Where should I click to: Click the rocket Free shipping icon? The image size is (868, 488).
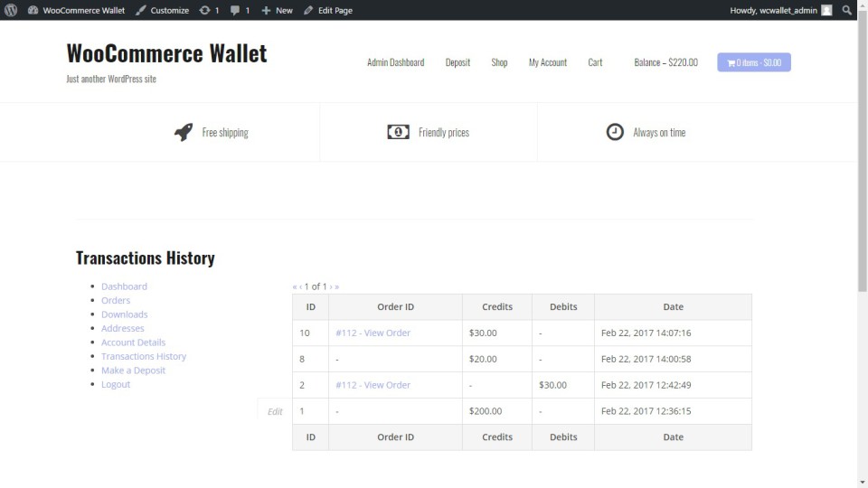184,132
